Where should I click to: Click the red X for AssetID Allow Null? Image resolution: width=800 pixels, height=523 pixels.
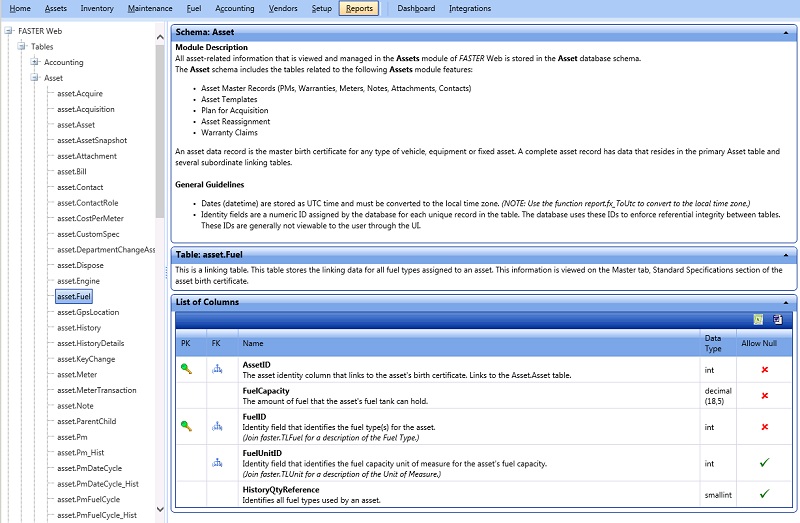pos(764,369)
